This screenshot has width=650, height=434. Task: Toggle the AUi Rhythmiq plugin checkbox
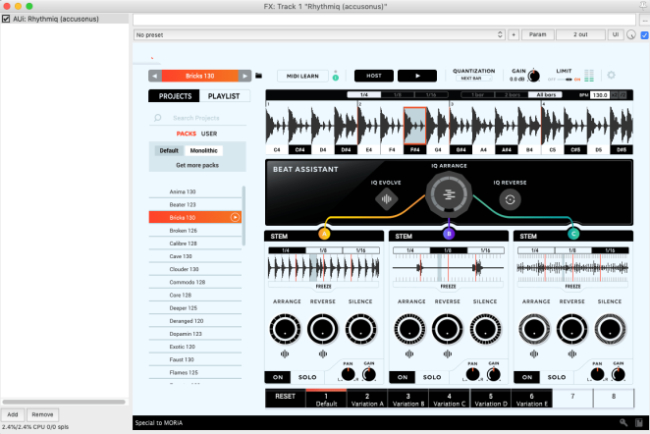(6, 19)
